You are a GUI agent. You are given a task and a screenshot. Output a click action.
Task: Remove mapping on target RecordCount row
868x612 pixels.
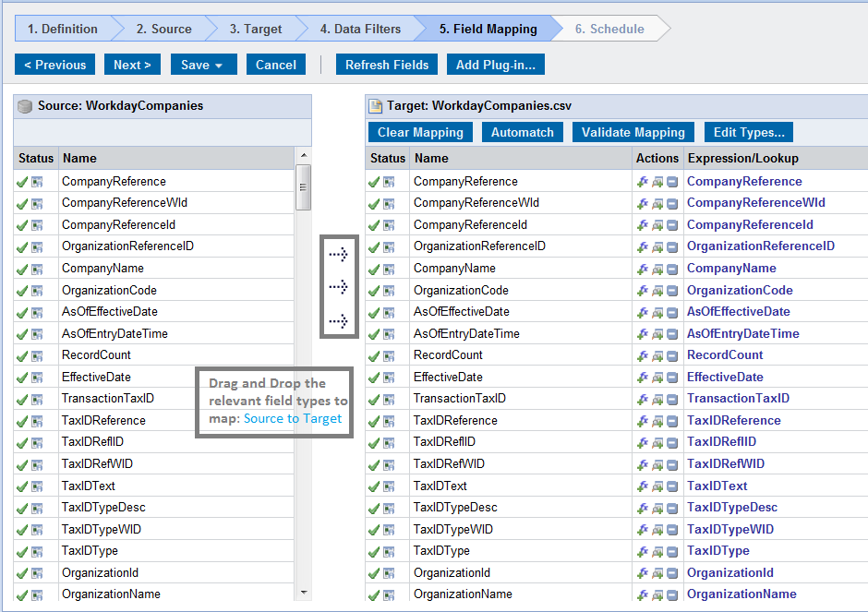(672, 355)
